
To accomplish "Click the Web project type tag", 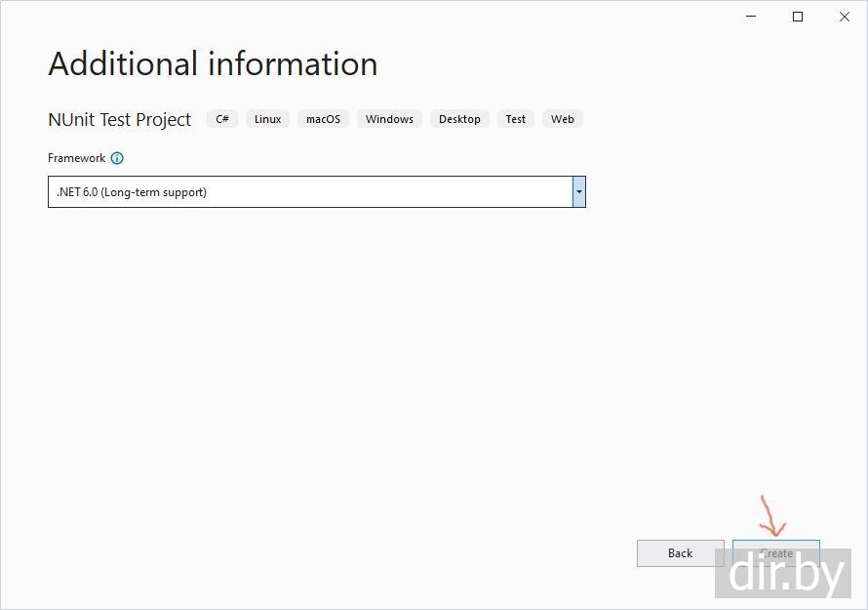I will pyautogui.click(x=563, y=119).
